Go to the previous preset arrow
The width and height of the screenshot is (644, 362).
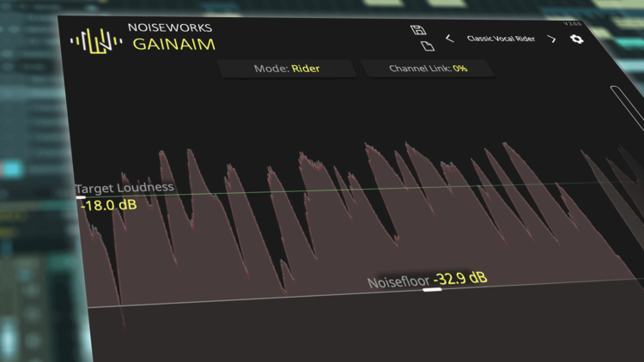450,39
